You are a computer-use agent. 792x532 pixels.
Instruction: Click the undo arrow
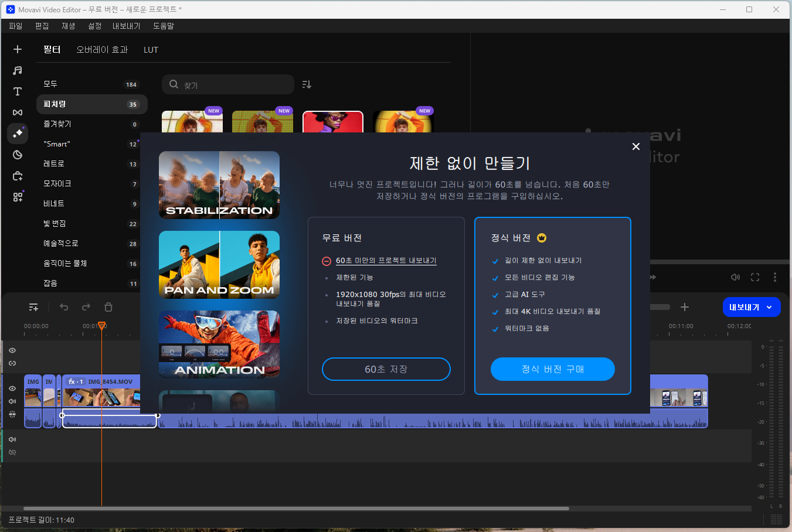point(64,307)
